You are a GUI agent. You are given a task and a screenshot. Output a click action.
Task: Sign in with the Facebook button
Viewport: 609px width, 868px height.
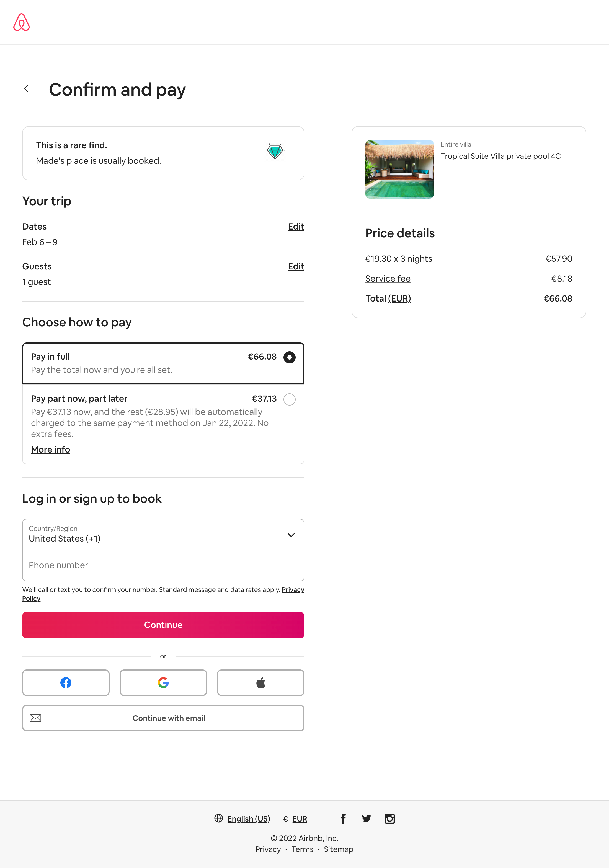click(x=66, y=682)
